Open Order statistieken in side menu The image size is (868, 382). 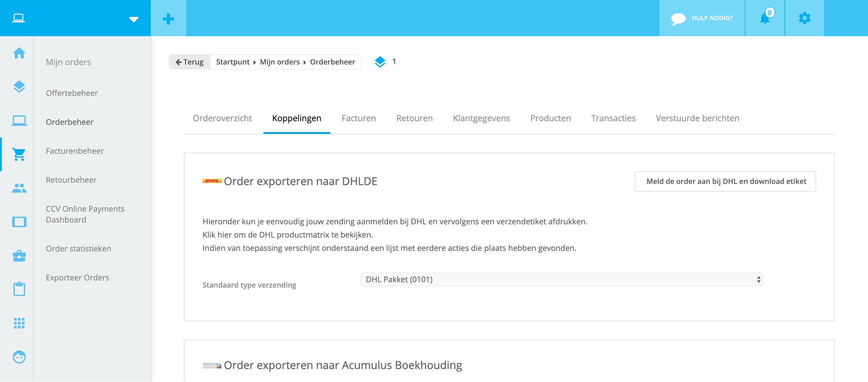[x=78, y=249]
